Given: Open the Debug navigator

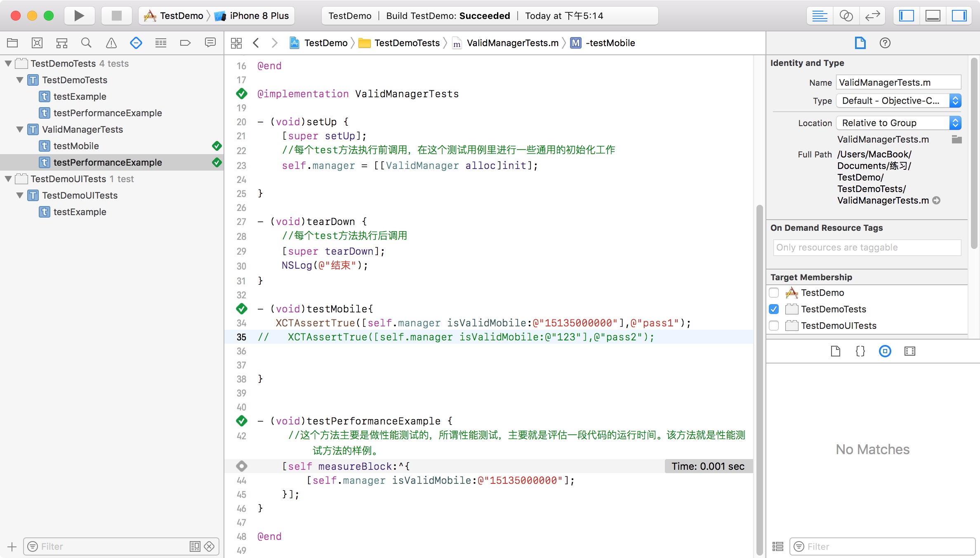Looking at the screenshot, I should coord(161,43).
